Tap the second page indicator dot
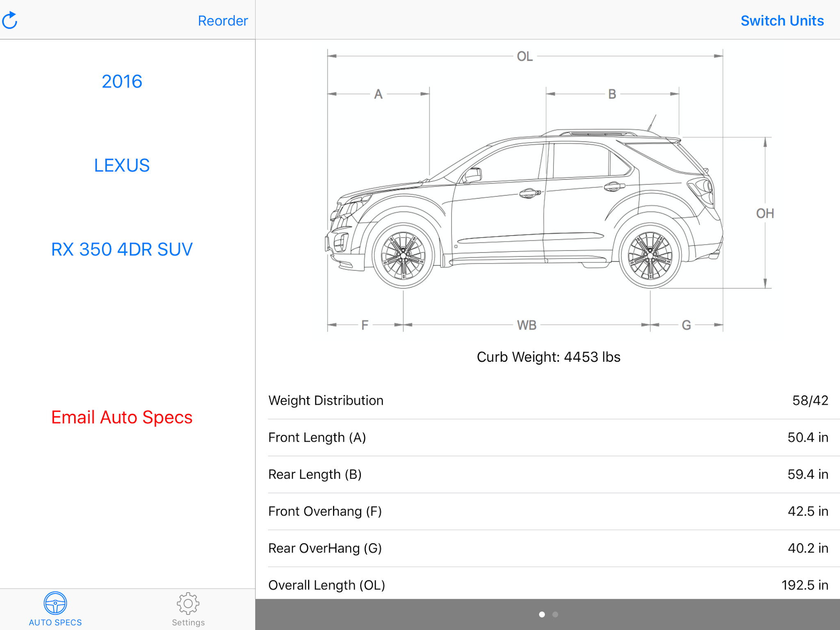The height and width of the screenshot is (630, 840). click(x=555, y=614)
